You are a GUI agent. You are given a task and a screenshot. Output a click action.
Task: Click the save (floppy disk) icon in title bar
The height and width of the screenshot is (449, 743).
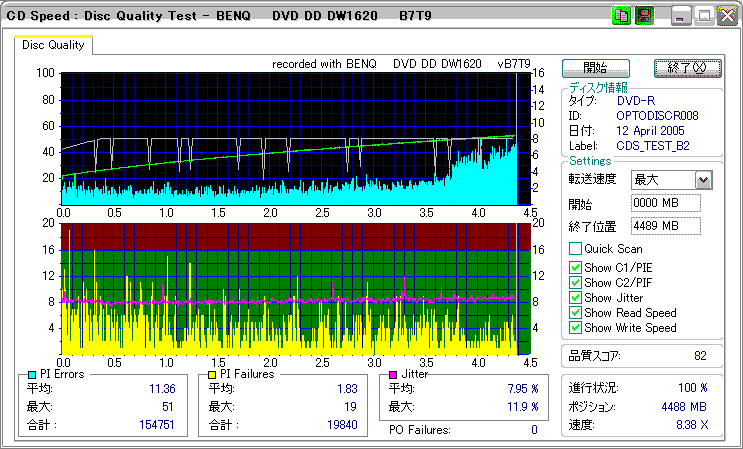click(x=643, y=16)
